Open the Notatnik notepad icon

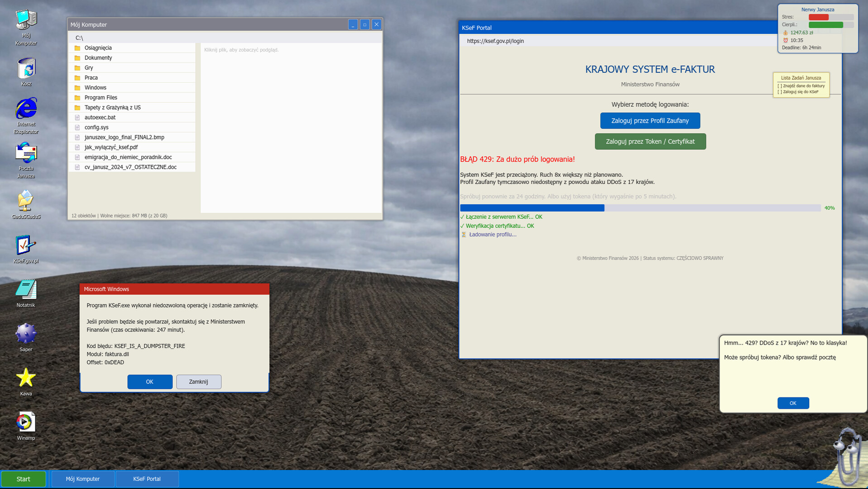pos(26,290)
